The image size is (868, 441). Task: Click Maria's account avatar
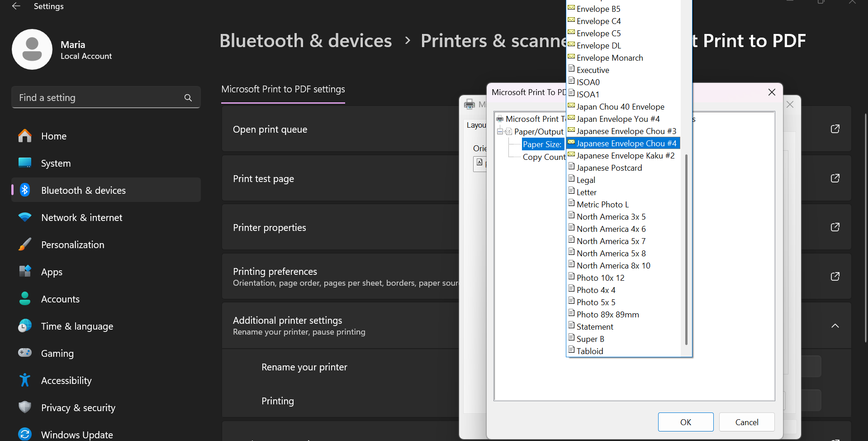coord(32,49)
